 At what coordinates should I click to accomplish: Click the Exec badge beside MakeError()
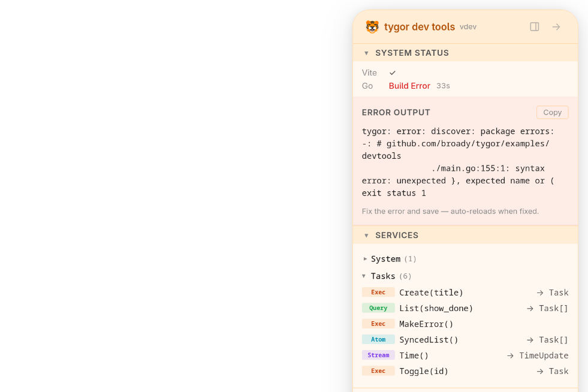click(378, 324)
